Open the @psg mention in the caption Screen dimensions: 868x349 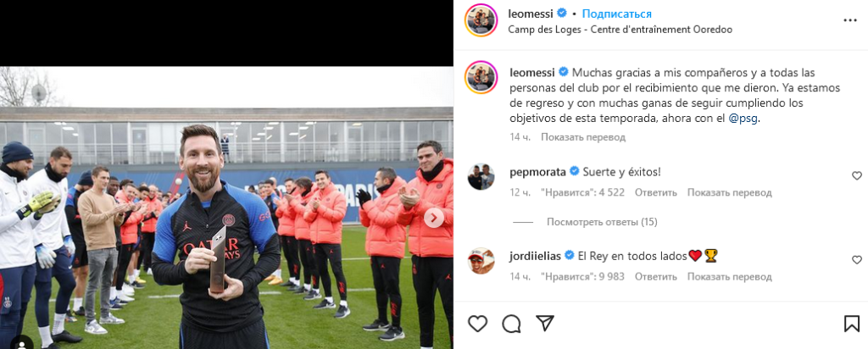pos(744,119)
